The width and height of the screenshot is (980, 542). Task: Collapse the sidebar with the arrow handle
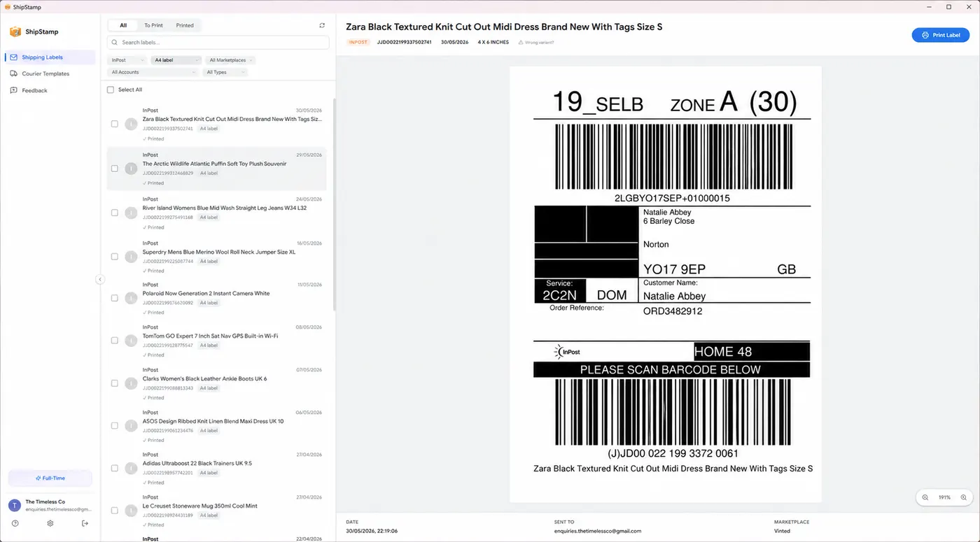(99, 279)
